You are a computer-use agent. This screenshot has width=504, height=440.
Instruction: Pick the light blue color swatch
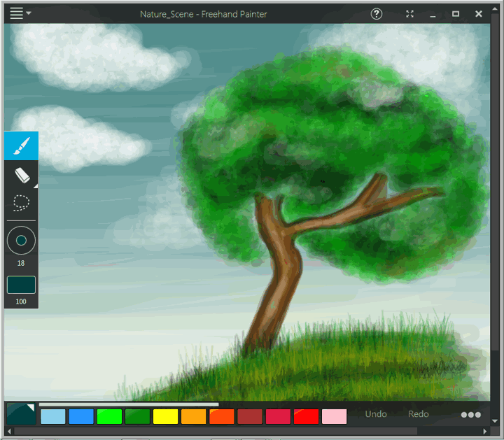tap(53, 417)
